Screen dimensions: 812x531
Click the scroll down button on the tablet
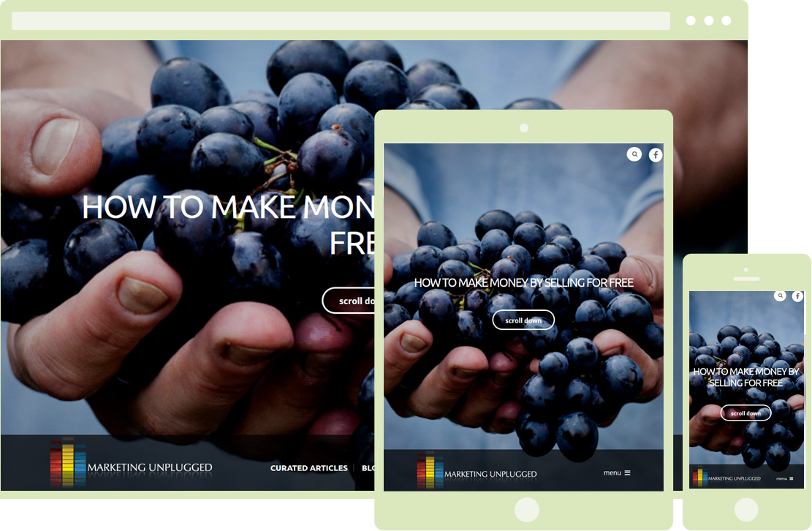point(523,320)
